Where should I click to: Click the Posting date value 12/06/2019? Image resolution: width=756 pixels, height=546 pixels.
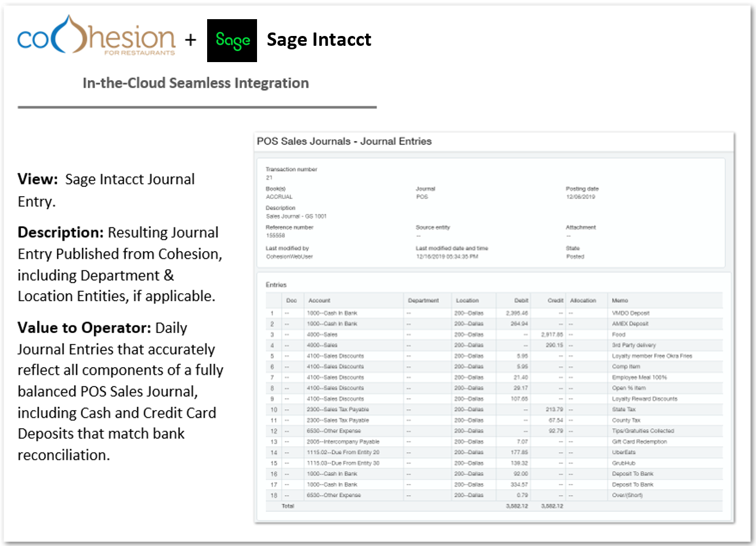tap(580, 197)
